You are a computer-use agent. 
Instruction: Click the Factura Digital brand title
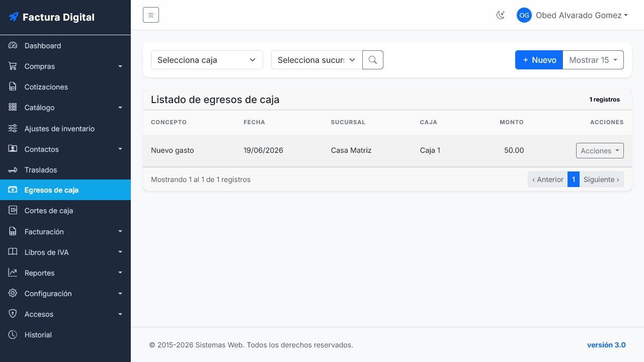[58, 17]
